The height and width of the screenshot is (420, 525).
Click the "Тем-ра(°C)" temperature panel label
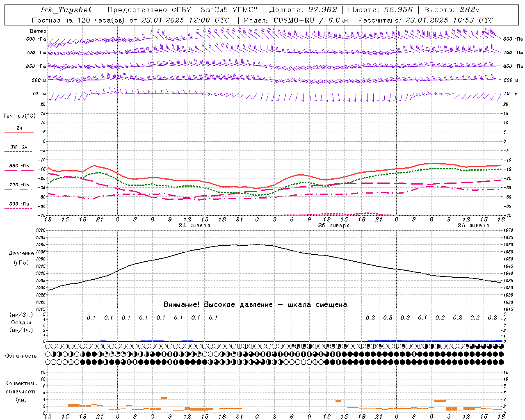click(x=19, y=116)
